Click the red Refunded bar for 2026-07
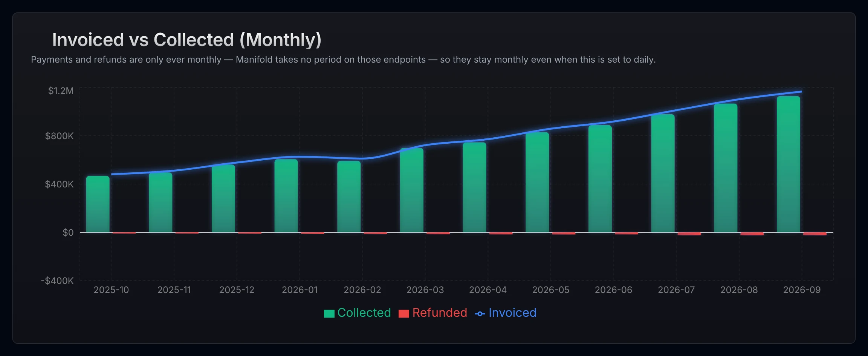This screenshot has width=868, height=356. pyautogui.click(x=689, y=234)
